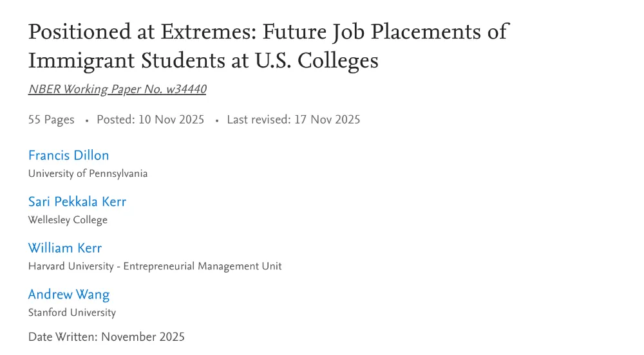This screenshot has width=644, height=355.
Task: Click the Stanford University affiliation text
Action: click(72, 313)
